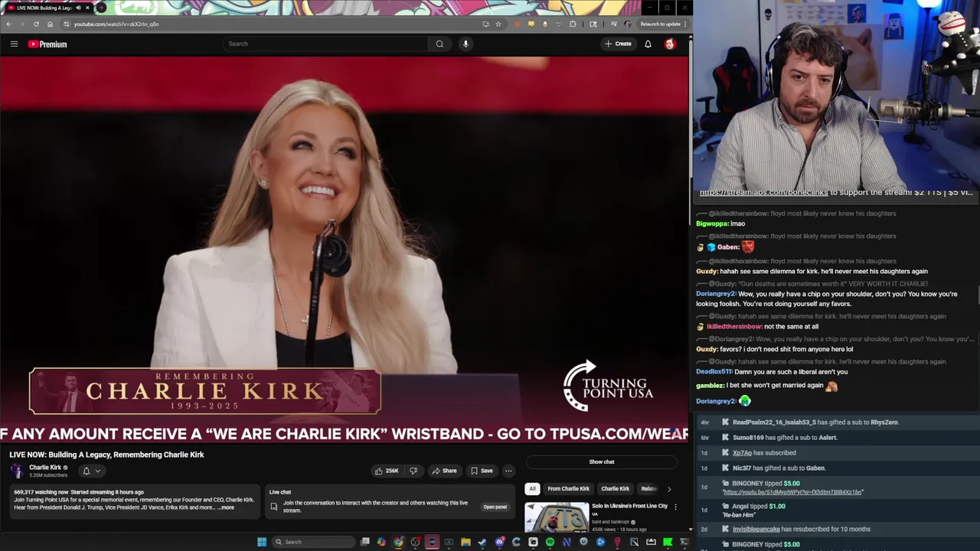Click the 669,317 watching now text

click(x=41, y=492)
